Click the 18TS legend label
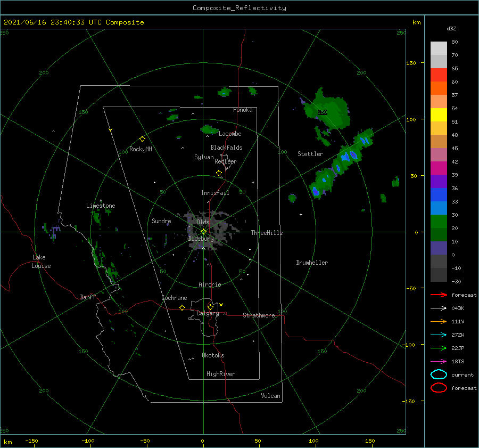 458,362
